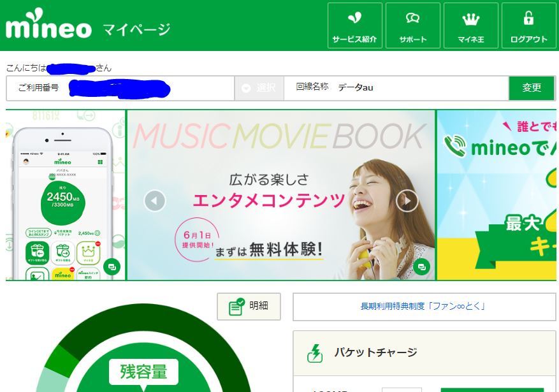The height and width of the screenshot is (392, 559).
Task: Open マイネ王 crown icon
Action: [470, 19]
